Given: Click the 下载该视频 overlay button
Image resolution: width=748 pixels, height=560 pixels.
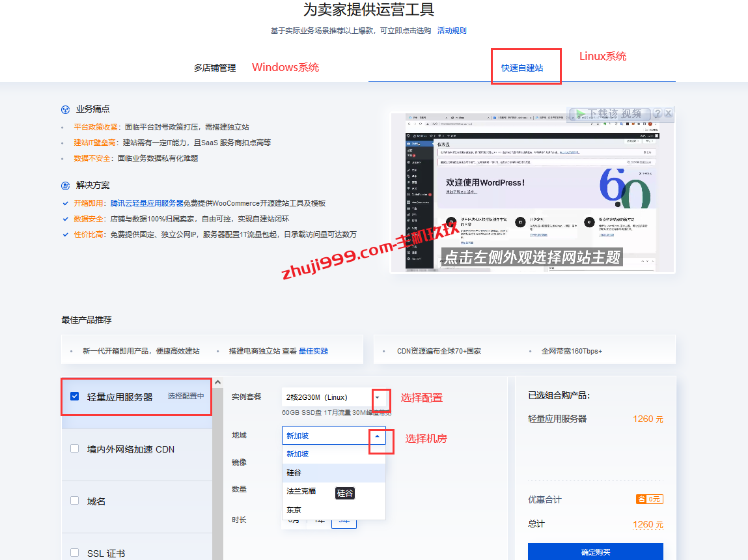Looking at the screenshot, I should tap(609, 113).
